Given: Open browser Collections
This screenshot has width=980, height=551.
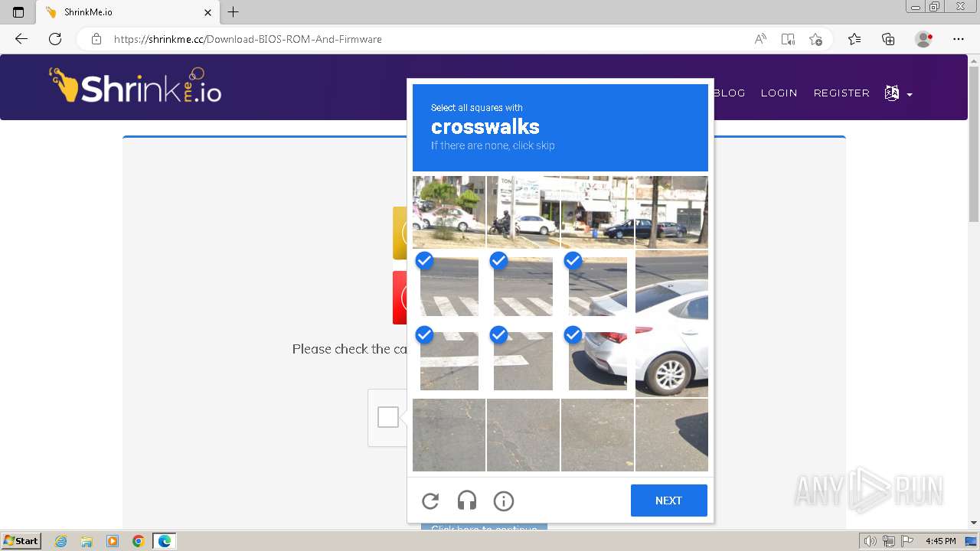Looking at the screenshot, I should 888,39.
